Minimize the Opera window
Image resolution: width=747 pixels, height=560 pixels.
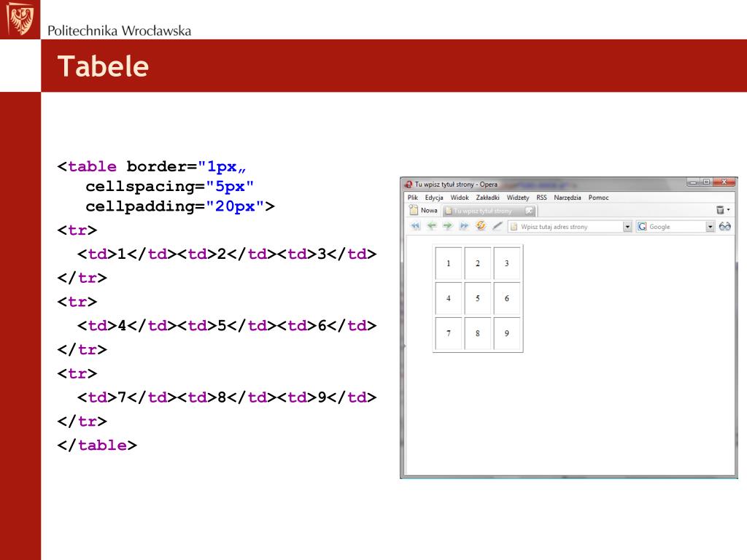coord(693,182)
